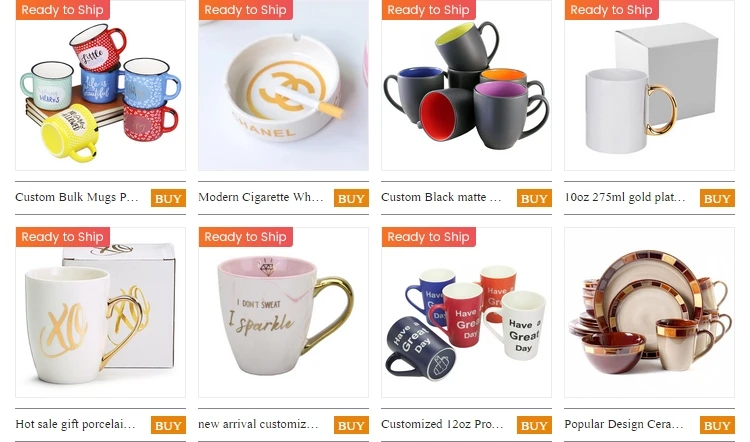Click BUY for Popular Design Ceramic set
This screenshot has width=750, height=442.
point(717,425)
